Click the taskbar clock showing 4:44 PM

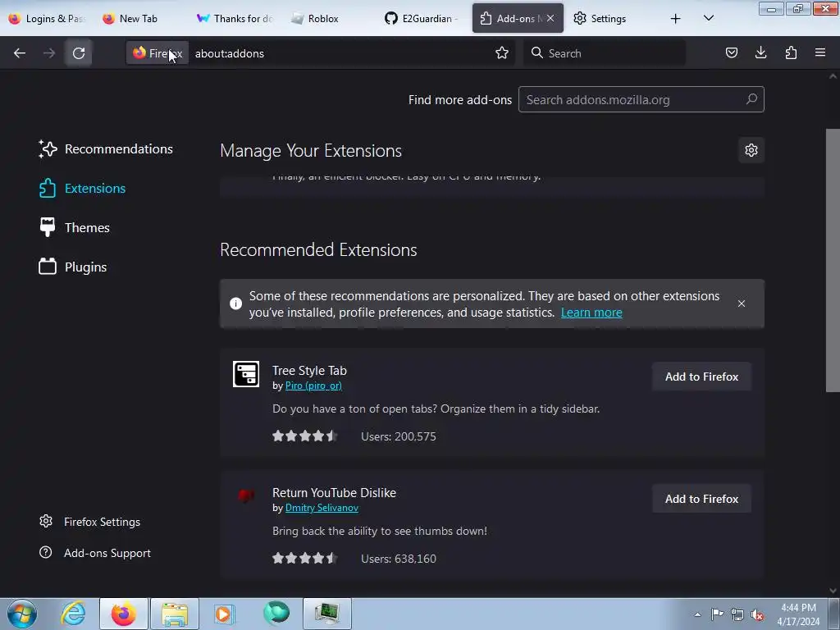coord(798,614)
